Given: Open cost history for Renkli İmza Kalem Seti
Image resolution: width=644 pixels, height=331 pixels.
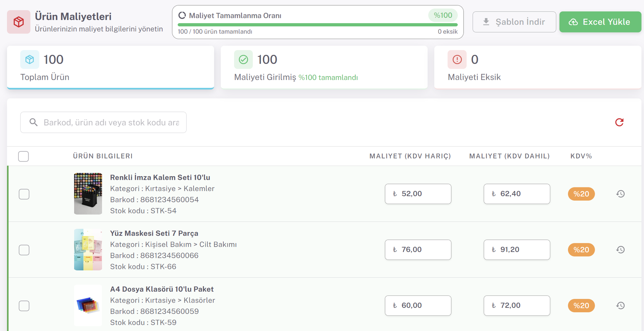Looking at the screenshot, I should click(620, 194).
